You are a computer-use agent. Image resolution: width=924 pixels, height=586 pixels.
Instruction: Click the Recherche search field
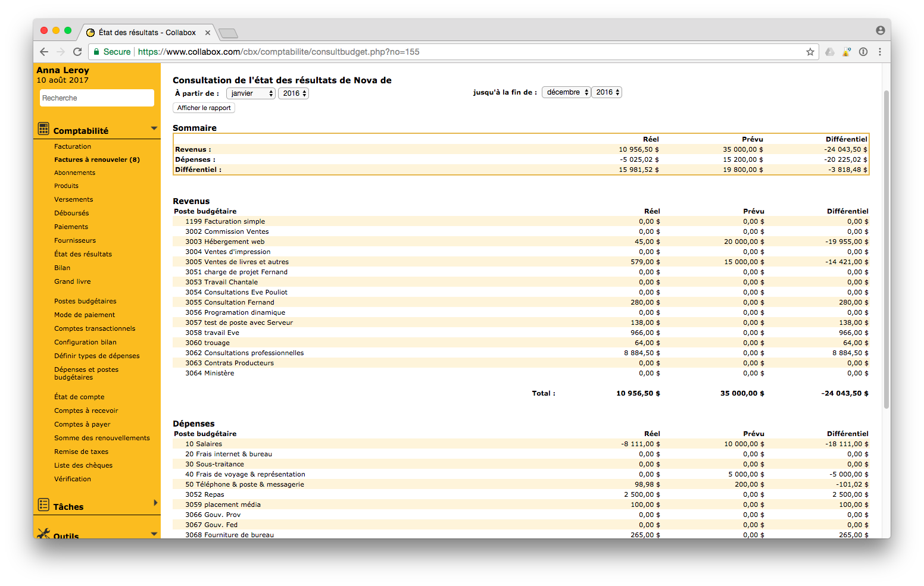click(97, 98)
